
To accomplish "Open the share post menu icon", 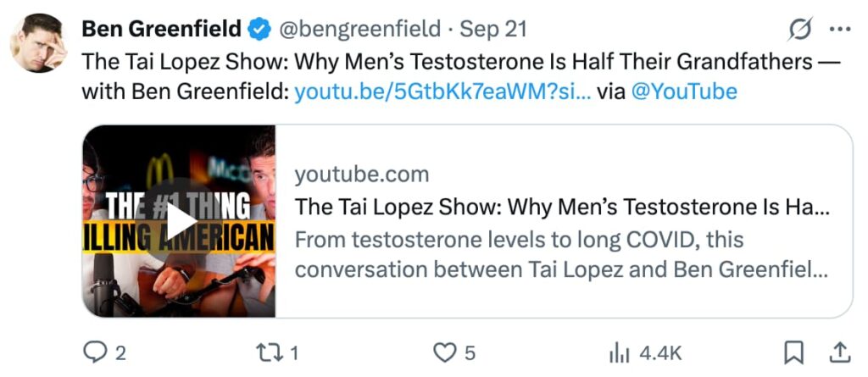I will (838, 352).
